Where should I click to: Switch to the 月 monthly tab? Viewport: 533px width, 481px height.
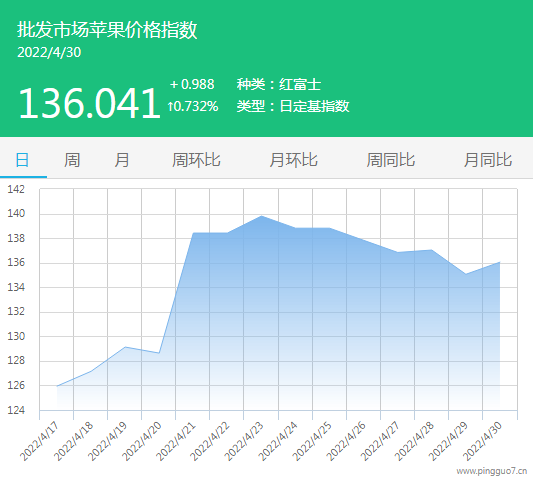122,160
